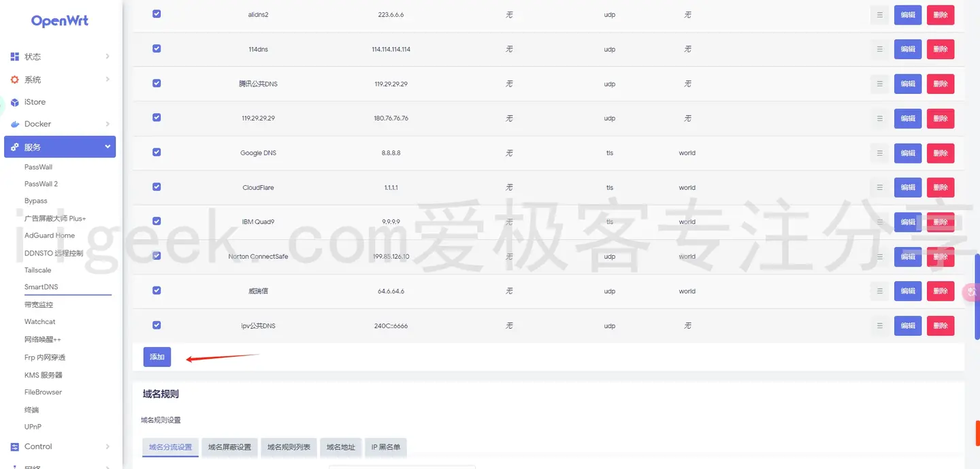Edit the 腾讯公共DNS entry

pyautogui.click(x=907, y=83)
